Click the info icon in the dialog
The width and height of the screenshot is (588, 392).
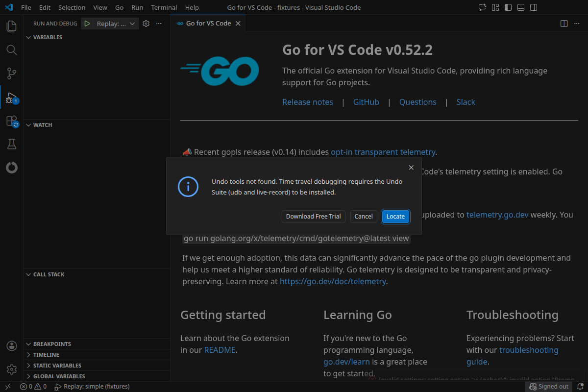pos(188,187)
